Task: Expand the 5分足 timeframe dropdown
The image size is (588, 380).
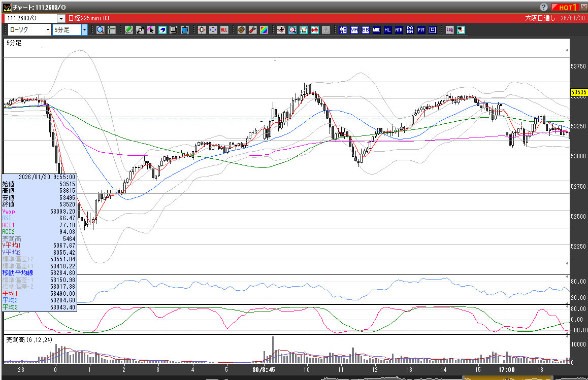Action: [x=84, y=30]
